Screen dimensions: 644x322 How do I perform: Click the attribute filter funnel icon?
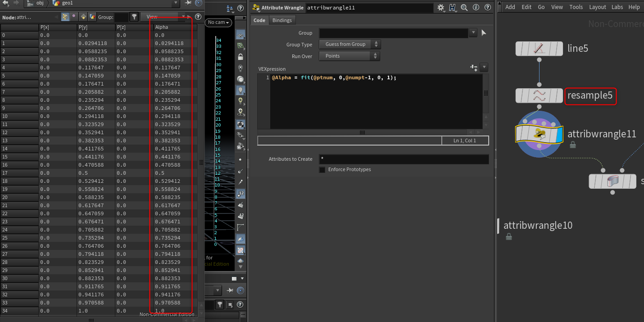click(x=134, y=17)
